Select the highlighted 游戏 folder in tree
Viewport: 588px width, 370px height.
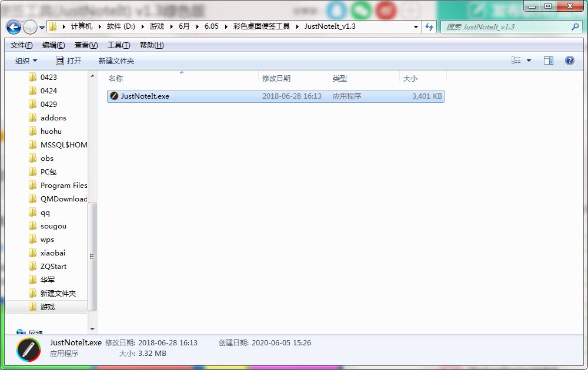click(x=46, y=307)
